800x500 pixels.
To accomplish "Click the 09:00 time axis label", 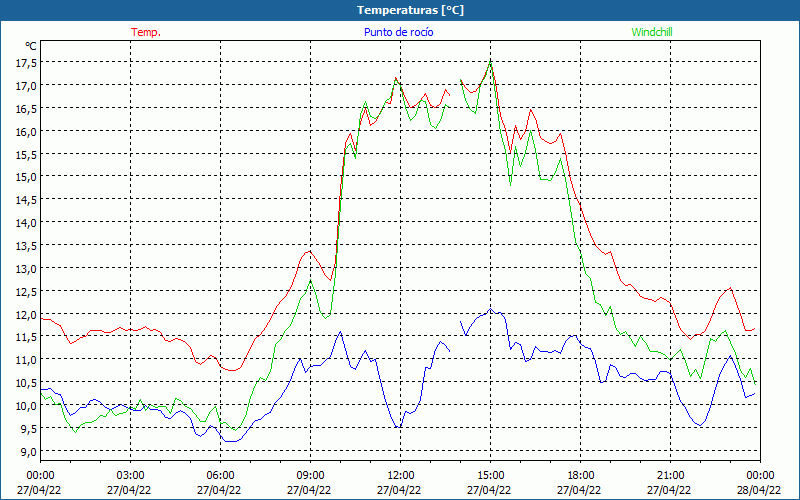I will (310, 476).
